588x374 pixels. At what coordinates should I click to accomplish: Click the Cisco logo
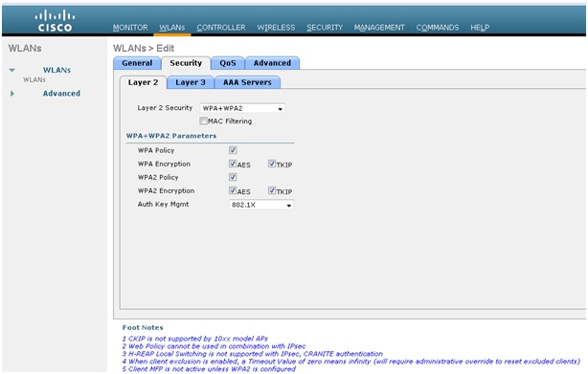click(55, 21)
